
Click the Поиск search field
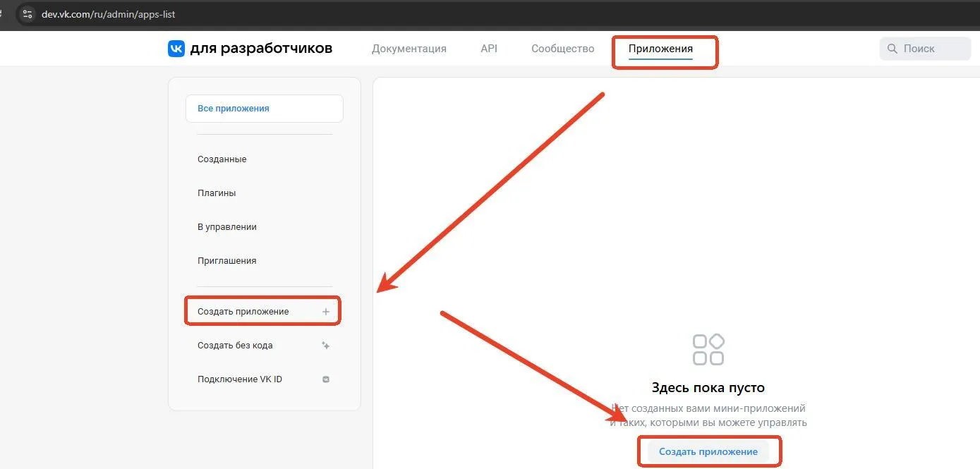(925, 49)
